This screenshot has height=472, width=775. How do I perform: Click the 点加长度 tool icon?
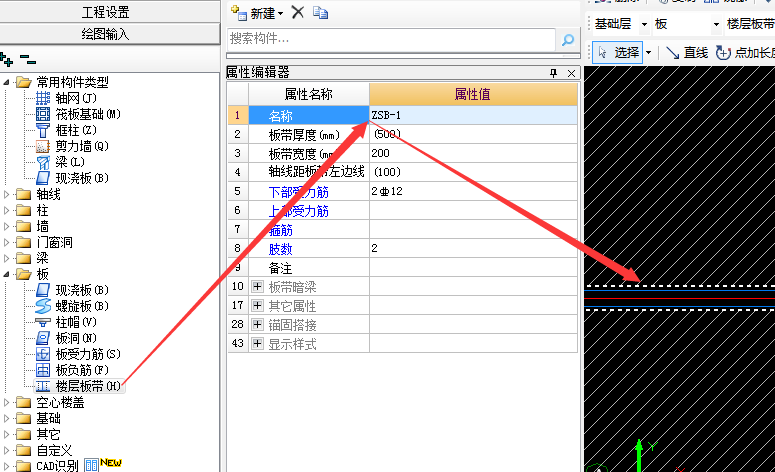pos(723,52)
